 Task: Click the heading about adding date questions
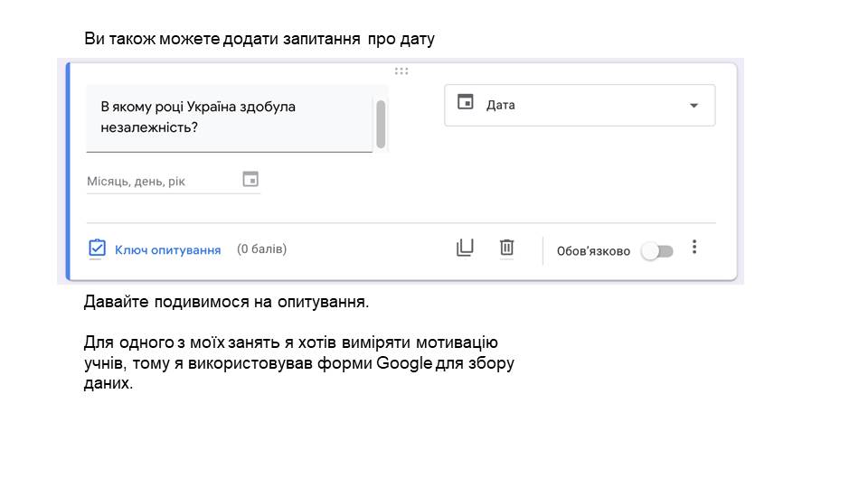pos(259,39)
